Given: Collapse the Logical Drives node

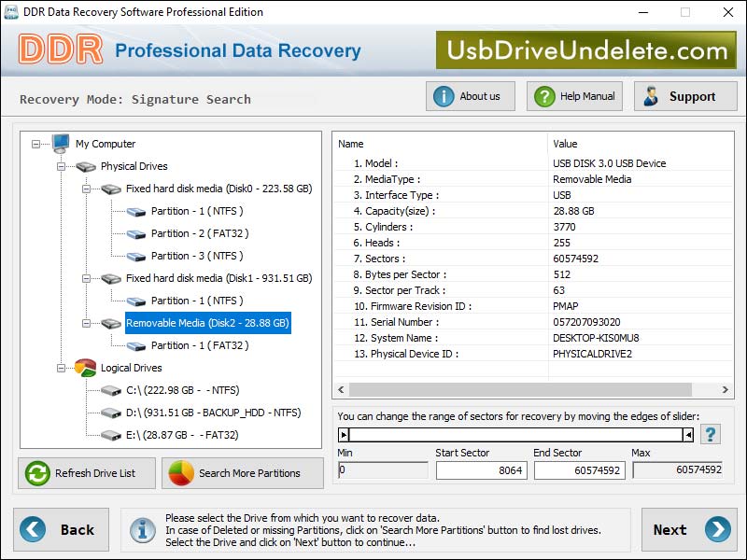Looking at the screenshot, I should click(61, 368).
